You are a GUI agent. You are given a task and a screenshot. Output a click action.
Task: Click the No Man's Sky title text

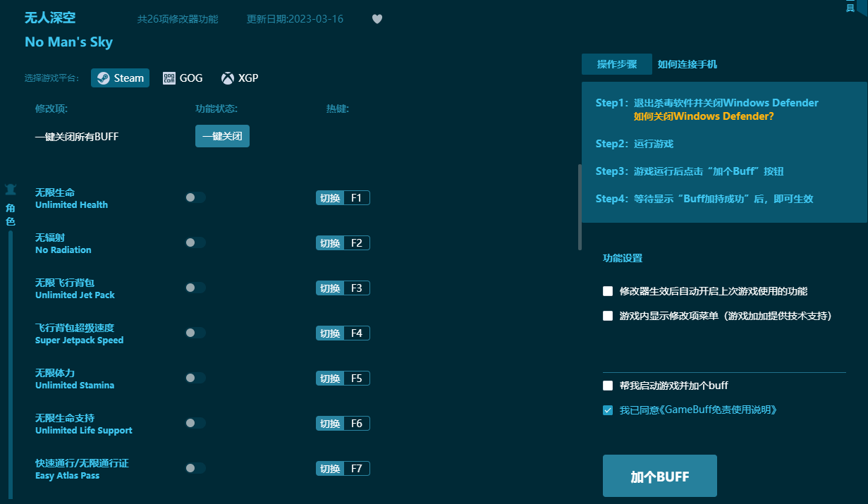point(68,42)
